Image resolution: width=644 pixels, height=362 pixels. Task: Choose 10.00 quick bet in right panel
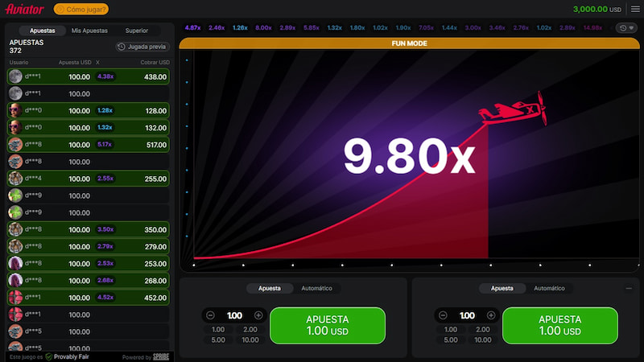tap(482, 339)
